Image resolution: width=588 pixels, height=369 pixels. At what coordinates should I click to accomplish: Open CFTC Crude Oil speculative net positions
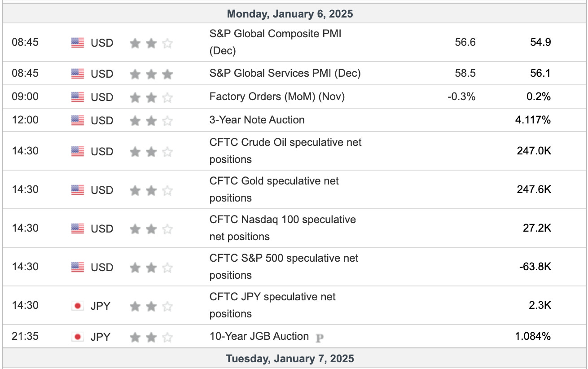(x=285, y=151)
